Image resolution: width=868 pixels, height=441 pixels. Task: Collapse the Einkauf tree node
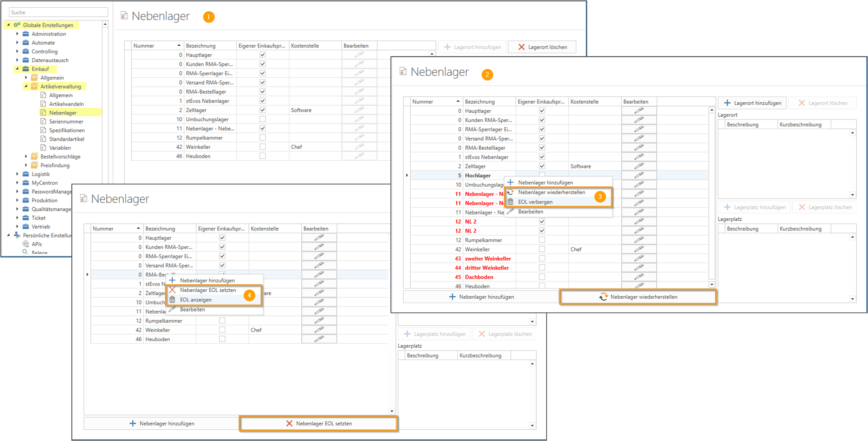tap(17, 69)
